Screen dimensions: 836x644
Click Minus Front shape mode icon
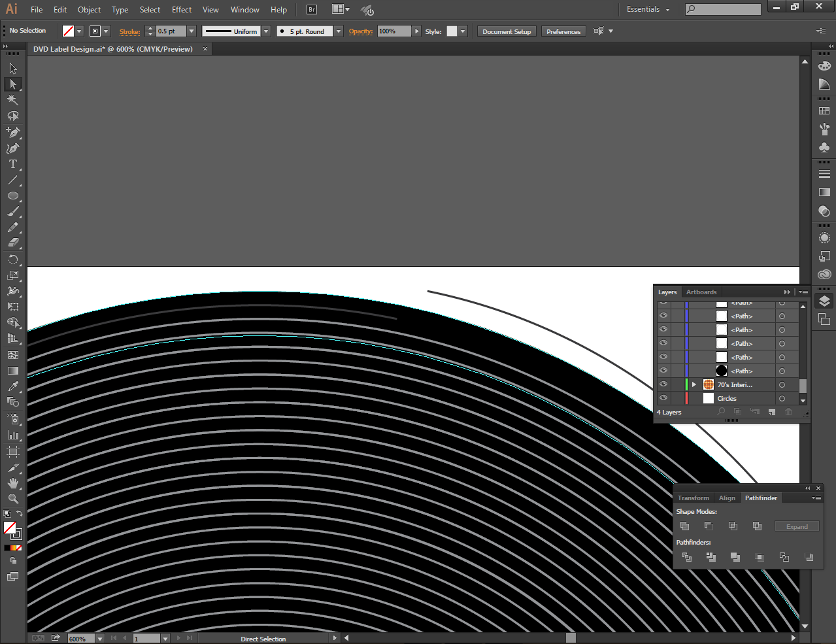tap(709, 526)
